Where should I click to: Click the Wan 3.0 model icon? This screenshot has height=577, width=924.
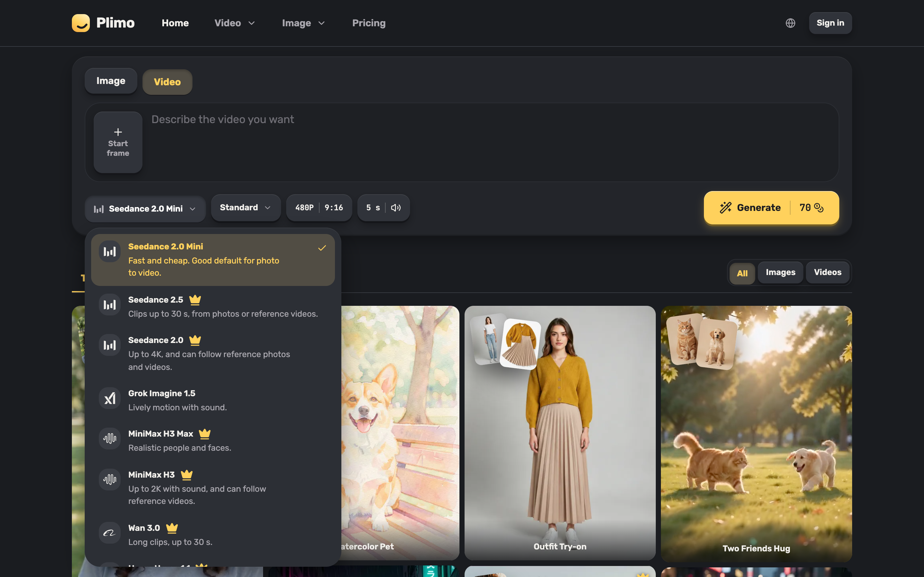[x=110, y=533]
